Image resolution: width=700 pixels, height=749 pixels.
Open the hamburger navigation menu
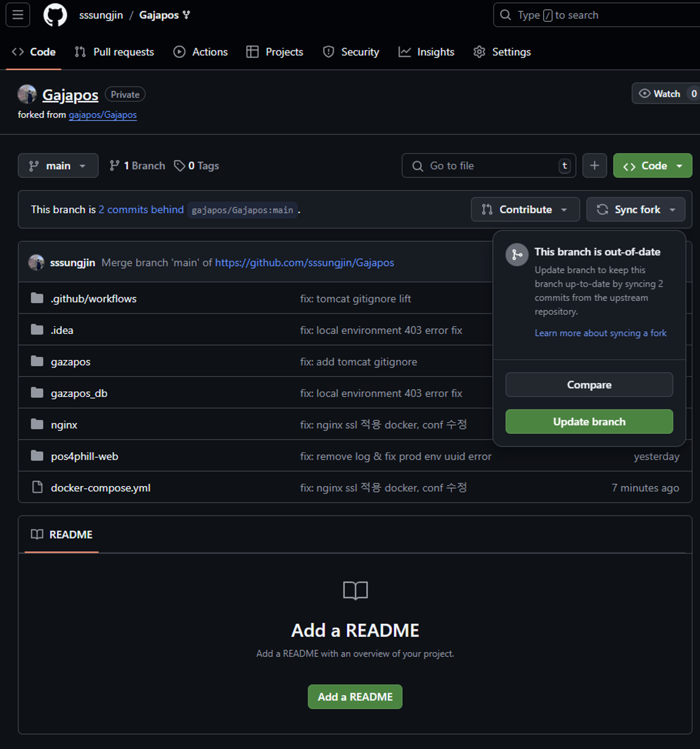tap(18, 15)
